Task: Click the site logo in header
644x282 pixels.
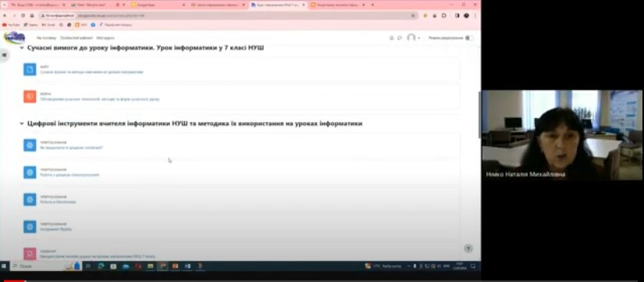Action: (14, 37)
